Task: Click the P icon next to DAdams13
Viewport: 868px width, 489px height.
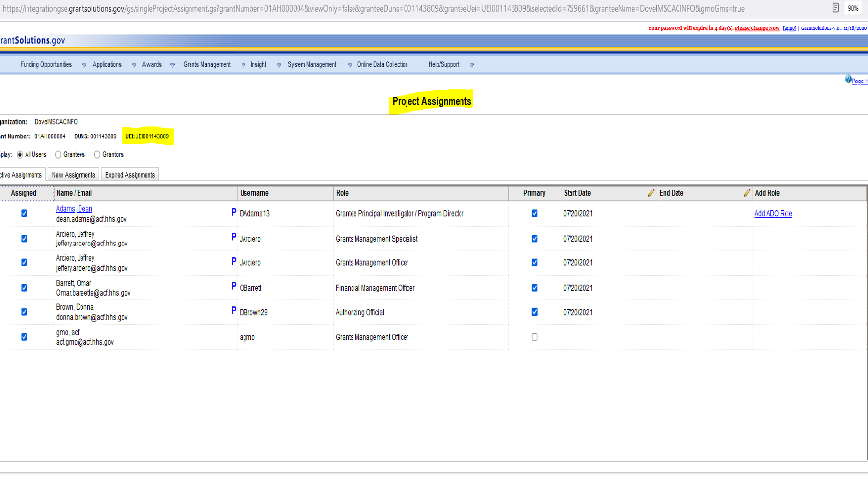Action: coord(234,212)
